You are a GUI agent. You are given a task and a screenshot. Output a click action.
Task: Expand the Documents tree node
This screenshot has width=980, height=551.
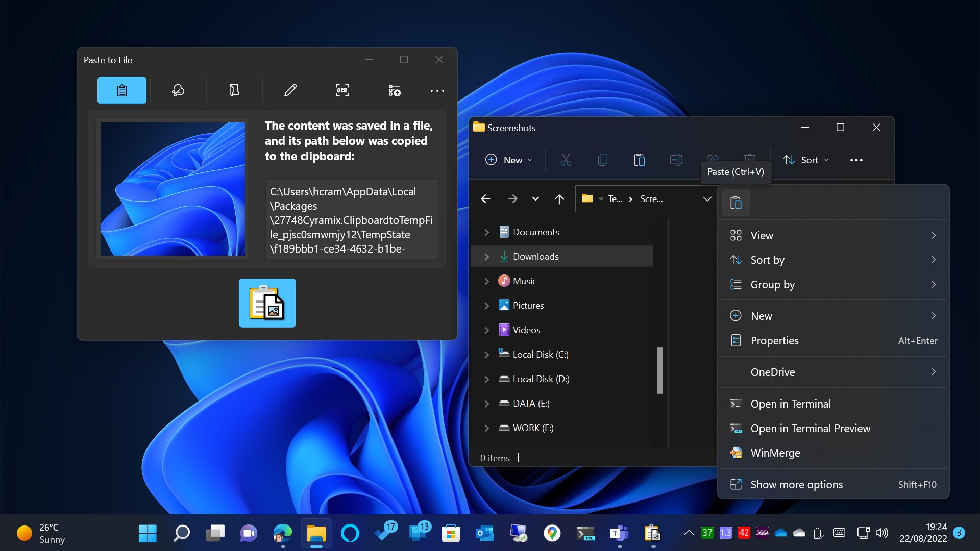click(486, 232)
